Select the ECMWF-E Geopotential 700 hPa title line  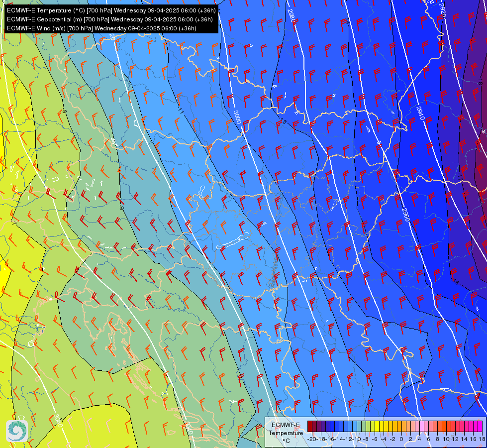point(109,19)
